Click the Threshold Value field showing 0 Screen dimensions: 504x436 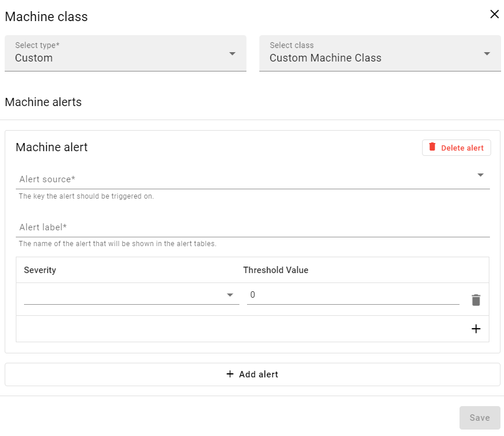tap(352, 295)
